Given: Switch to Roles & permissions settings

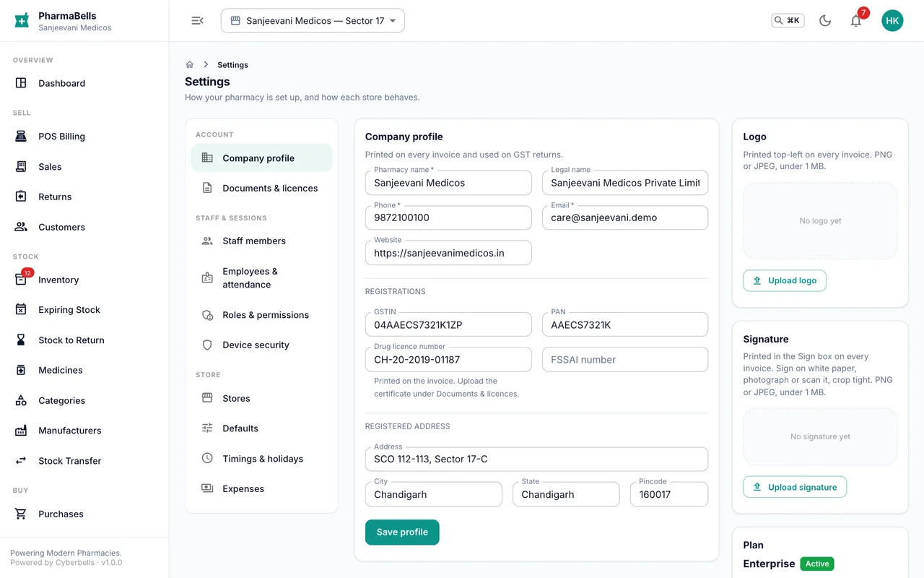Looking at the screenshot, I should [x=261, y=315].
